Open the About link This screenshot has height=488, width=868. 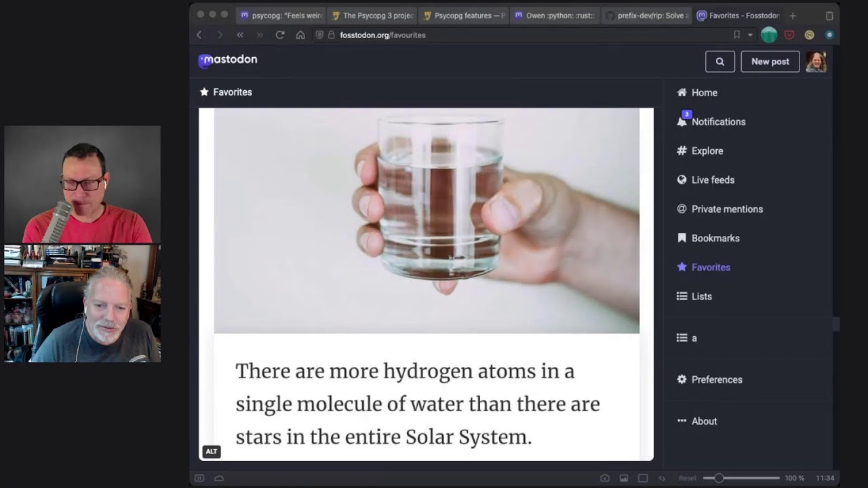tap(703, 421)
